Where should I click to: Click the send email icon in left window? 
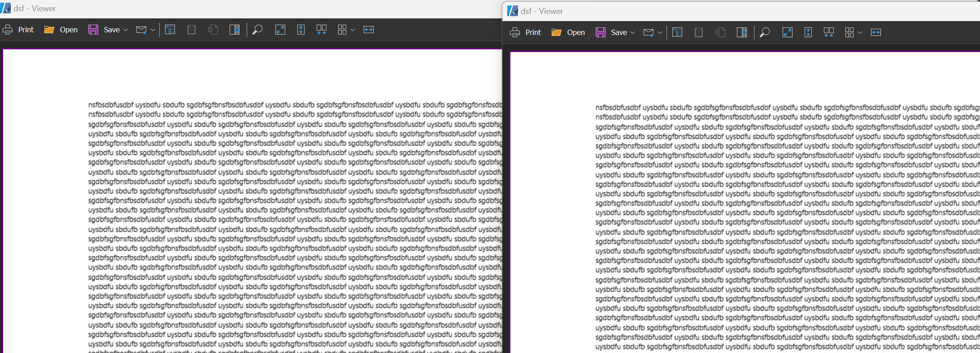pos(141,30)
